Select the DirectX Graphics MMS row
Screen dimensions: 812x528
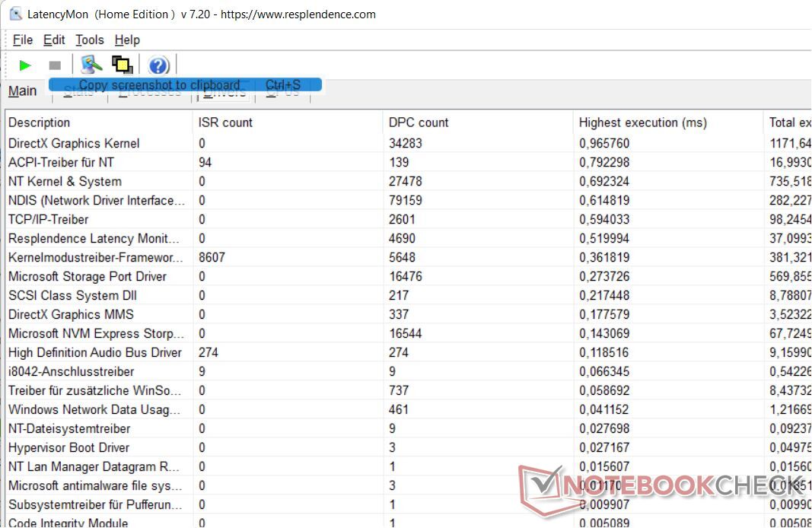coord(408,315)
